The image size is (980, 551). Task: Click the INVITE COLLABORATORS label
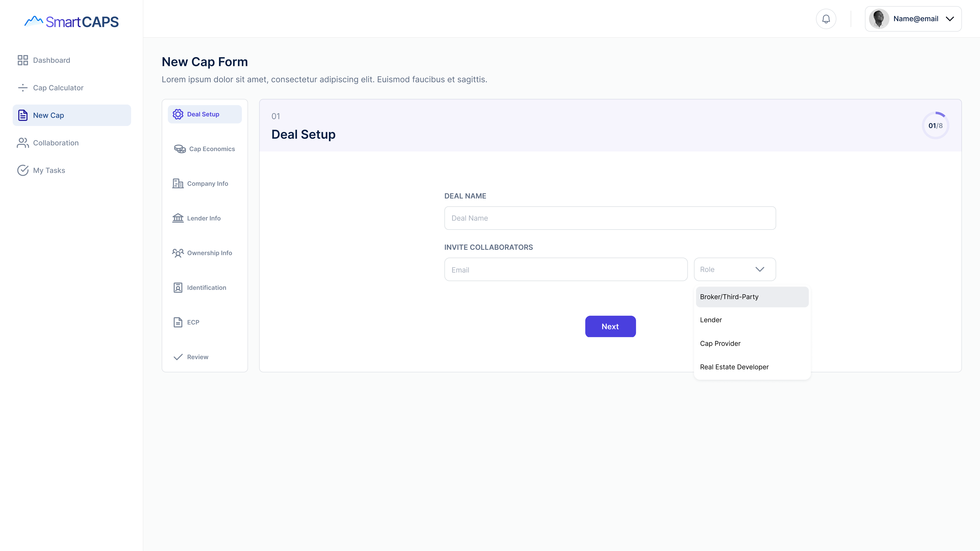click(x=488, y=247)
